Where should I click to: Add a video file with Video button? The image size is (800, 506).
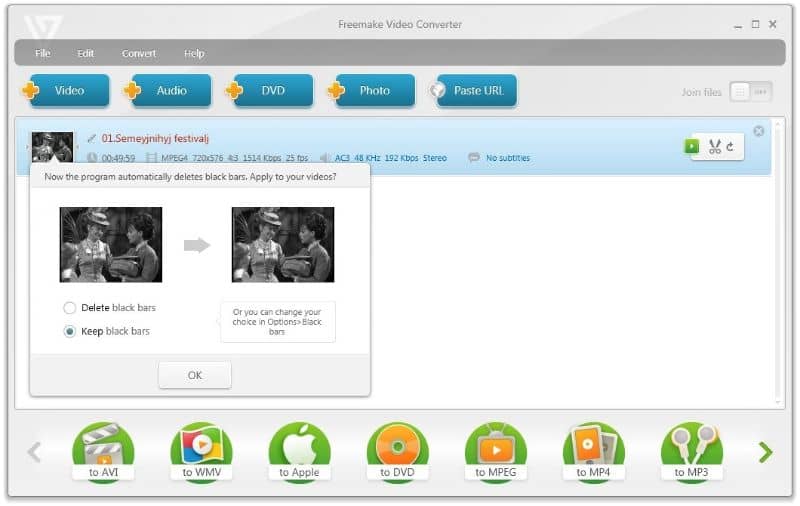(69, 91)
